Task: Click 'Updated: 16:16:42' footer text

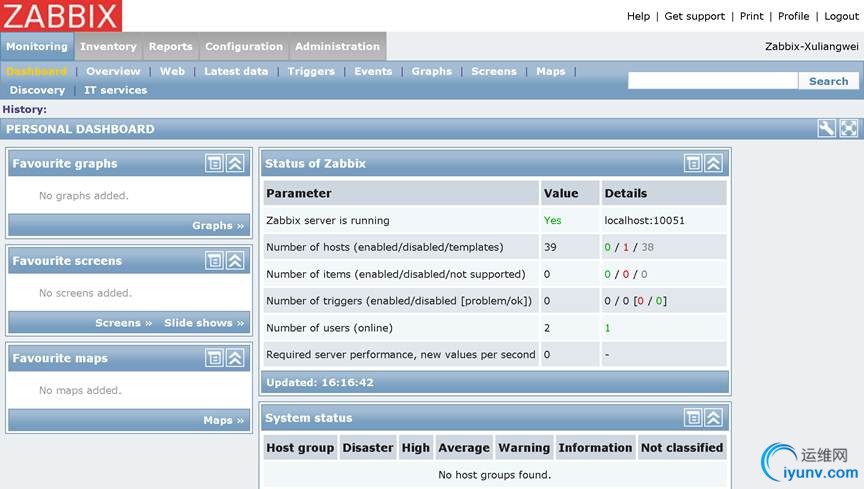Action: click(x=320, y=382)
